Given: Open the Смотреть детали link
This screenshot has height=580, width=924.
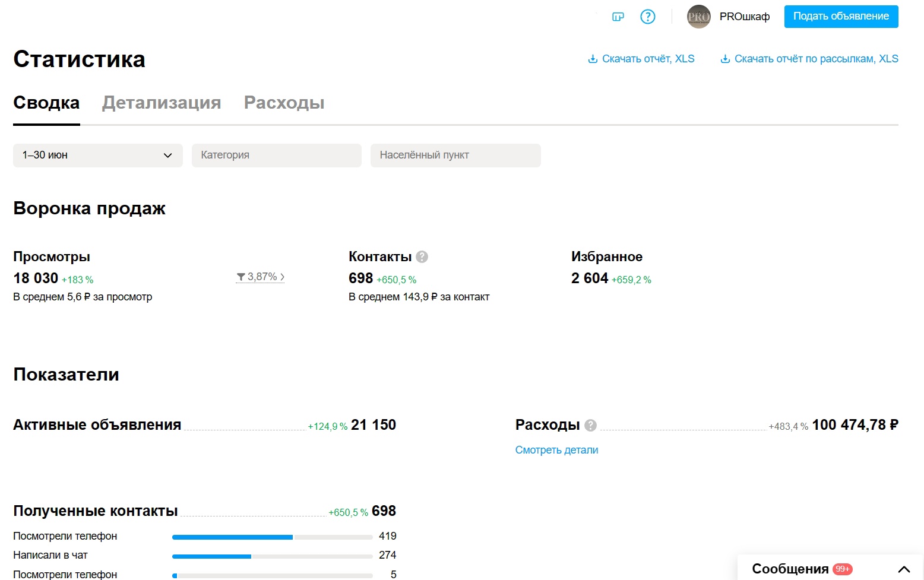Looking at the screenshot, I should pos(556,450).
